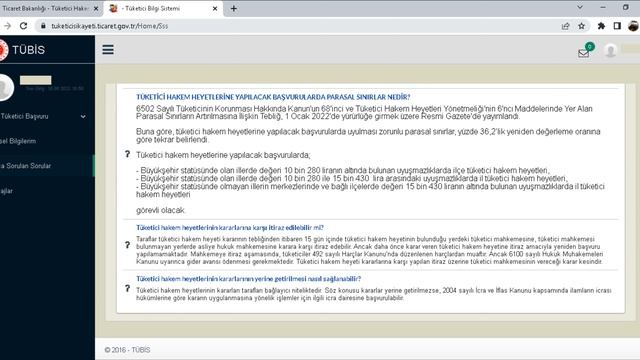The image size is (640, 360).
Task: Go forward with the browser arrow
Action: [x=7, y=26]
